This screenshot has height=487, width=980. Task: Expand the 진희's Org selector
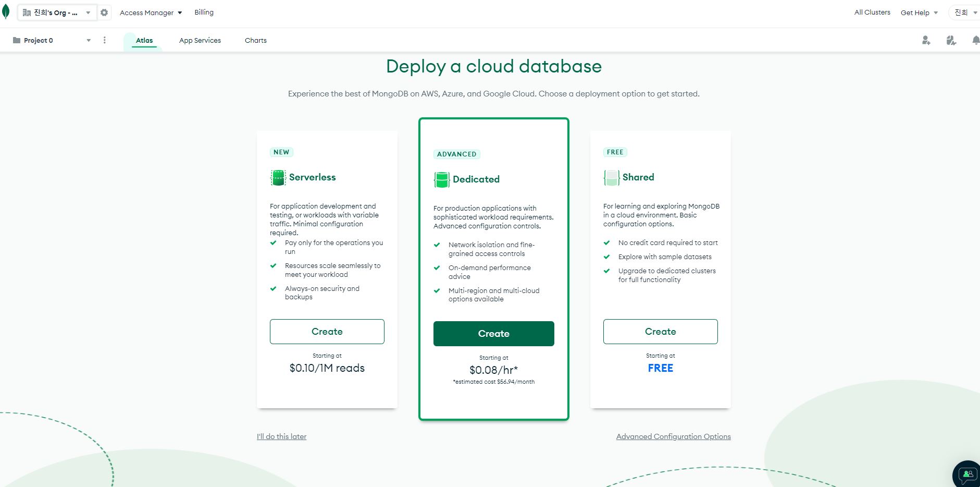click(x=57, y=13)
